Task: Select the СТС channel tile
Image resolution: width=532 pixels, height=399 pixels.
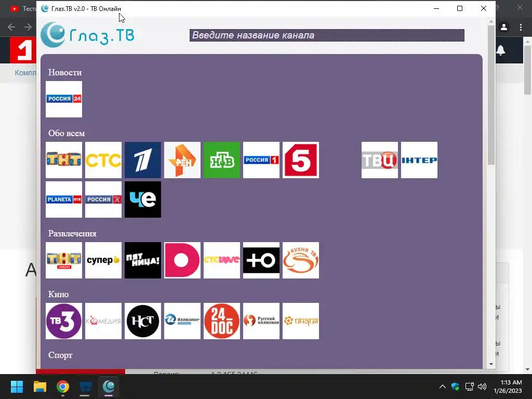Action: point(103,160)
